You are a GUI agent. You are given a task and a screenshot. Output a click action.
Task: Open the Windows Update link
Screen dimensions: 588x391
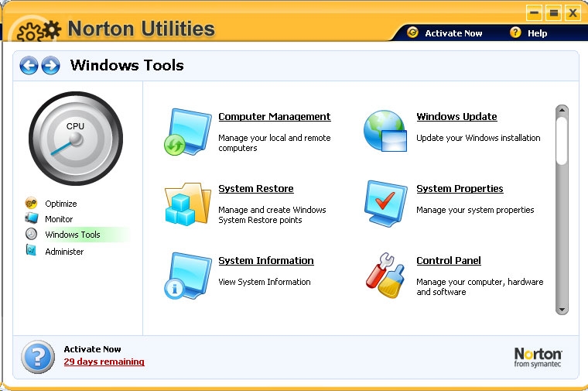coord(456,117)
